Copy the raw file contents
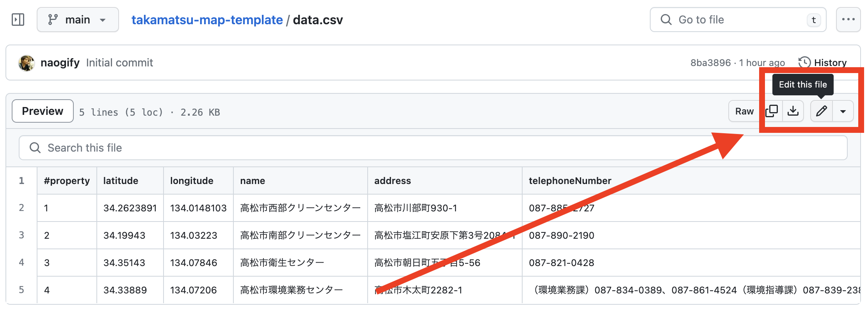The image size is (868, 311). coord(772,111)
